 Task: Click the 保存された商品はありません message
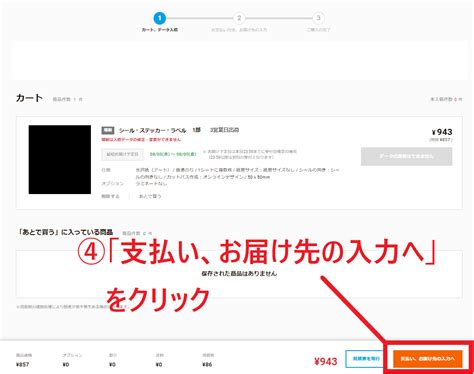point(239,273)
